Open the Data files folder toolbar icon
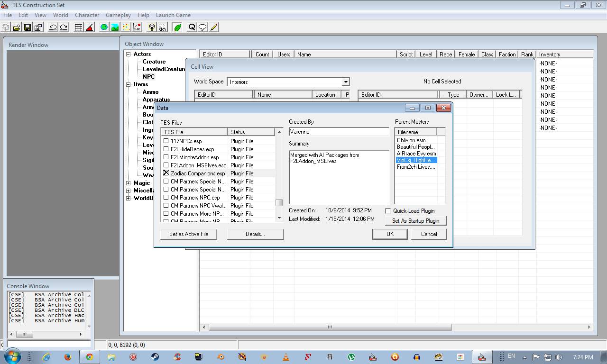Viewport: 607px width, 364px height. 16,27
